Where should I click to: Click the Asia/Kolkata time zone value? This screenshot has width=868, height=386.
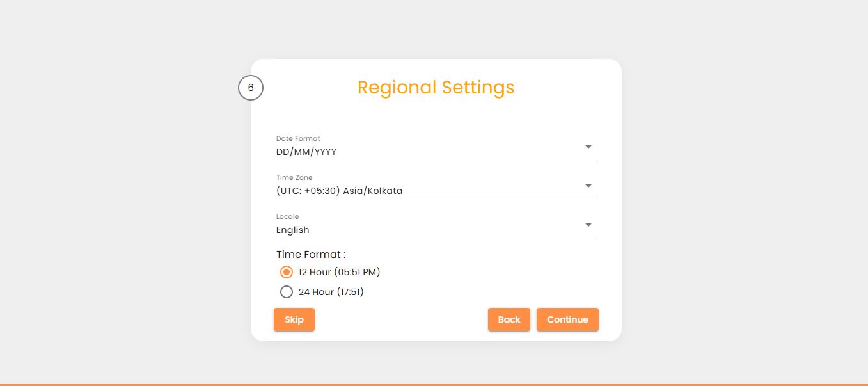click(x=339, y=191)
